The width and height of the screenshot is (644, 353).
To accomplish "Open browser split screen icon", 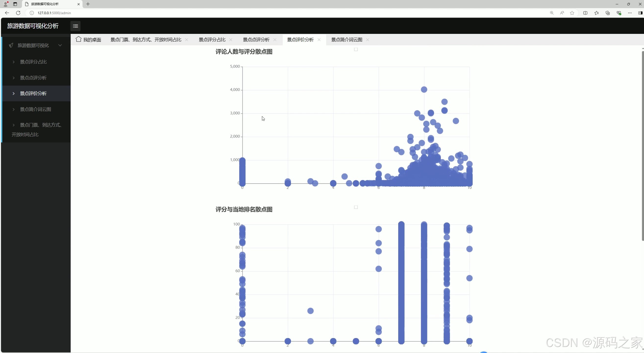I will (585, 13).
